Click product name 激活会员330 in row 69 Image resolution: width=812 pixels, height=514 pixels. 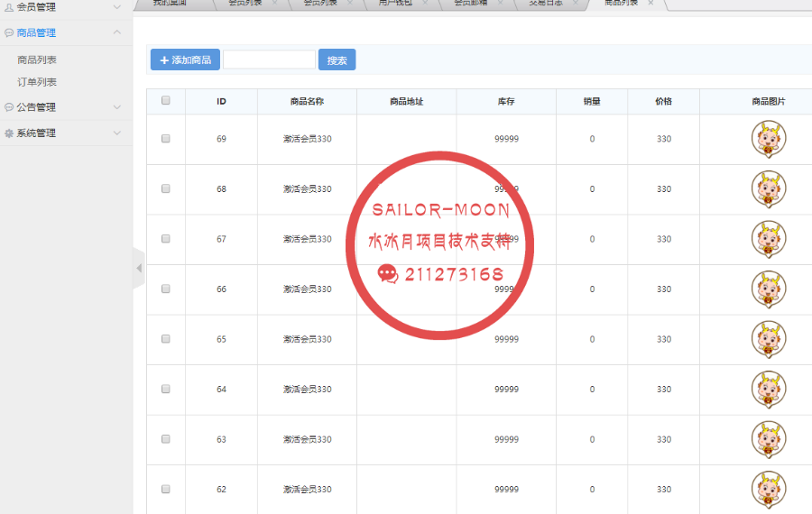307,139
